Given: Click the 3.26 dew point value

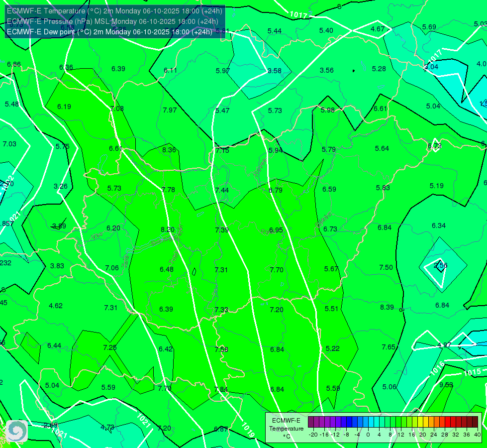Looking at the screenshot, I should click(x=60, y=186).
